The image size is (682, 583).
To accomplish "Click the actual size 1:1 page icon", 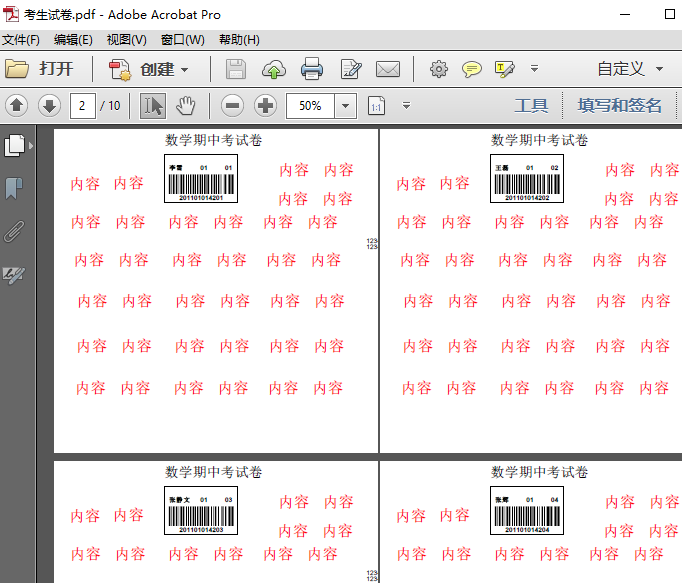I will (377, 106).
